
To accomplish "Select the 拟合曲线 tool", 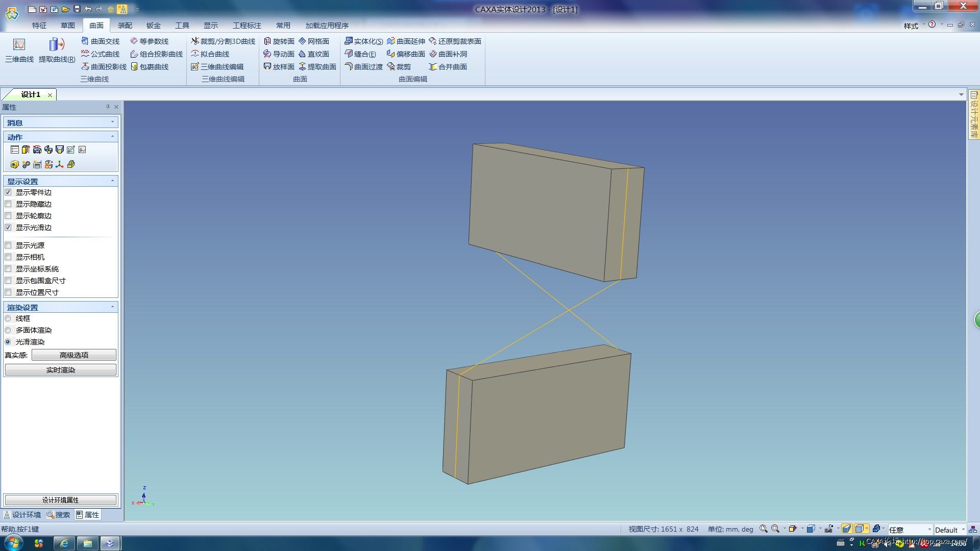I will (210, 54).
